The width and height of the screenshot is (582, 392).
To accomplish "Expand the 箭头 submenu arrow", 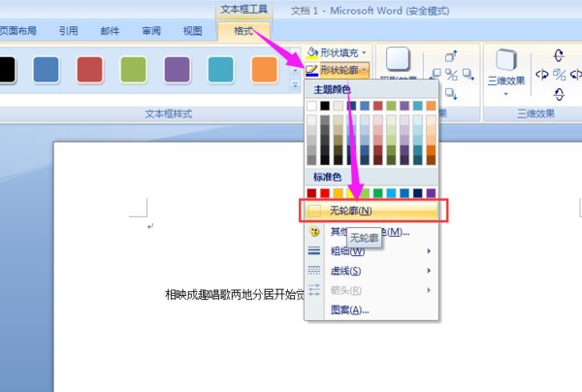I will (429, 290).
